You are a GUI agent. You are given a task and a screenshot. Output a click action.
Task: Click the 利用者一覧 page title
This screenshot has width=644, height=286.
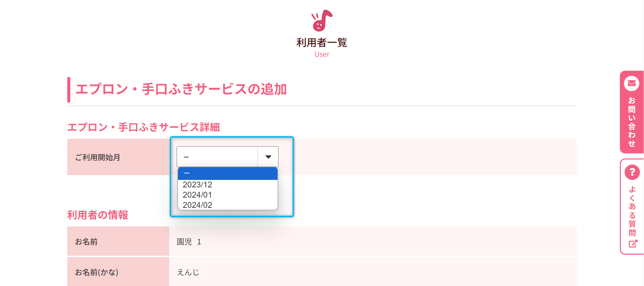pyautogui.click(x=322, y=43)
